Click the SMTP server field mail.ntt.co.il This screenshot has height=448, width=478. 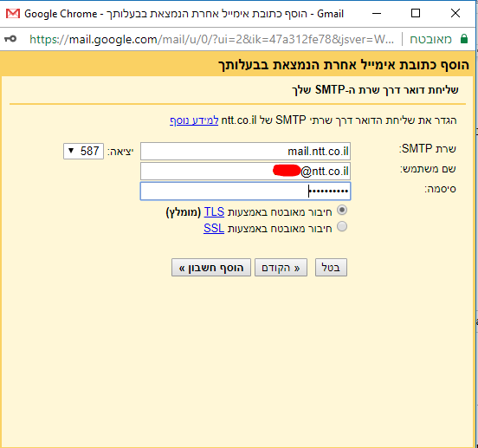click(x=245, y=151)
